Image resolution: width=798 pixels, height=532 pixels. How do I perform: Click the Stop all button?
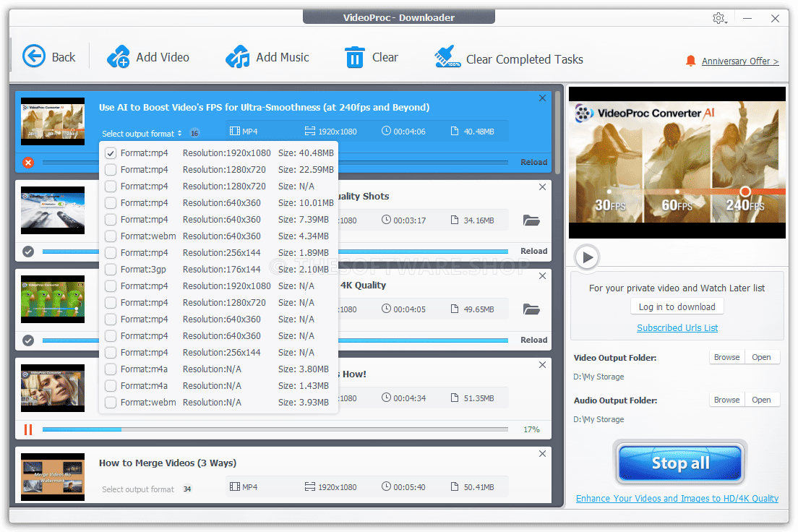(680, 463)
